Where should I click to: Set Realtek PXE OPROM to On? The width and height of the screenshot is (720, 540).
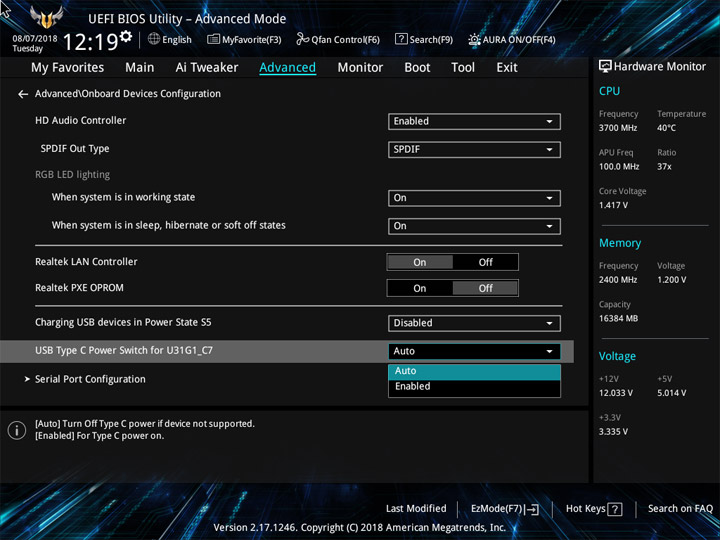coord(420,288)
